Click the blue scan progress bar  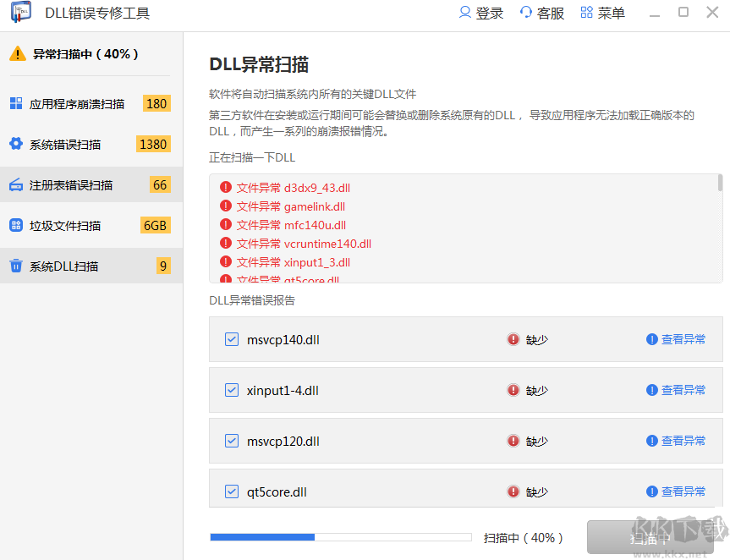click(x=341, y=537)
